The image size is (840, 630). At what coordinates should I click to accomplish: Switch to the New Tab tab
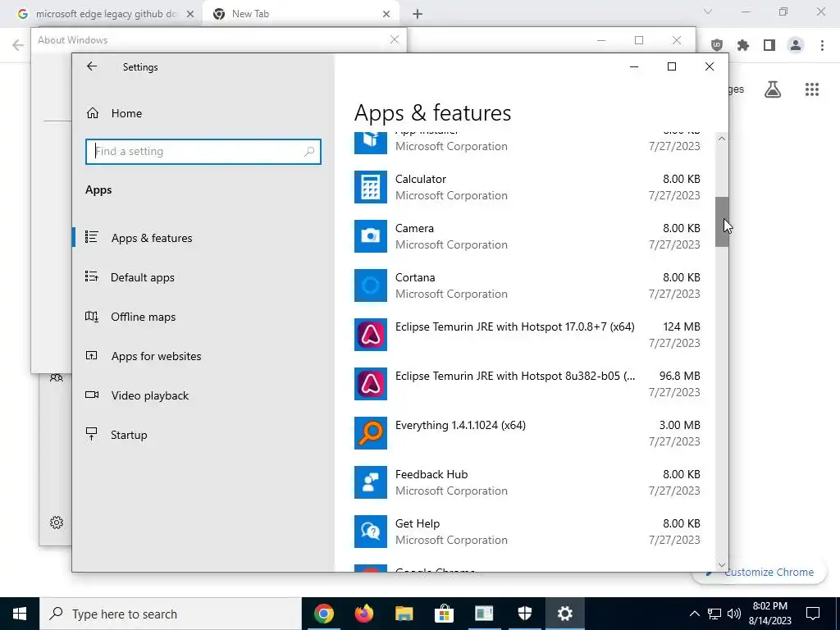coord(300,14)
